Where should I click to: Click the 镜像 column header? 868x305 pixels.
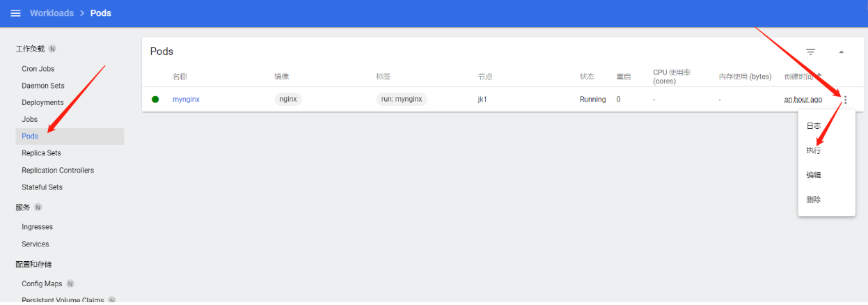(x=281, y=76)
